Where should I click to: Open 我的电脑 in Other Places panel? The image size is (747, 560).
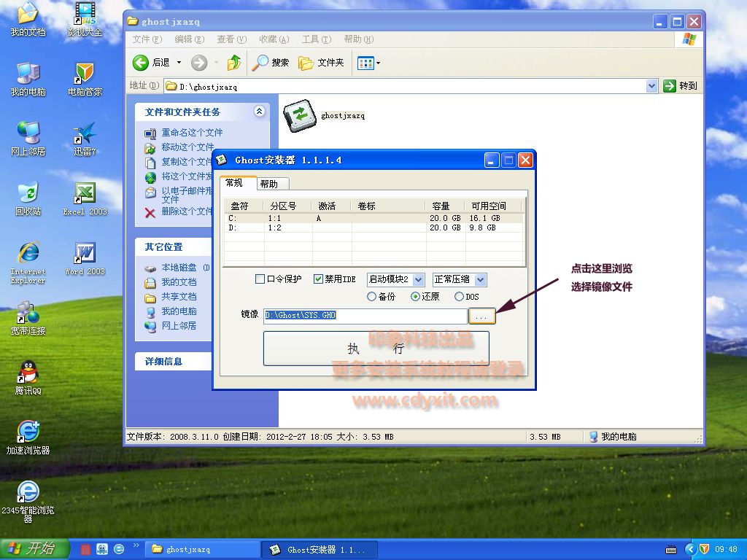(x=179, y=311)
